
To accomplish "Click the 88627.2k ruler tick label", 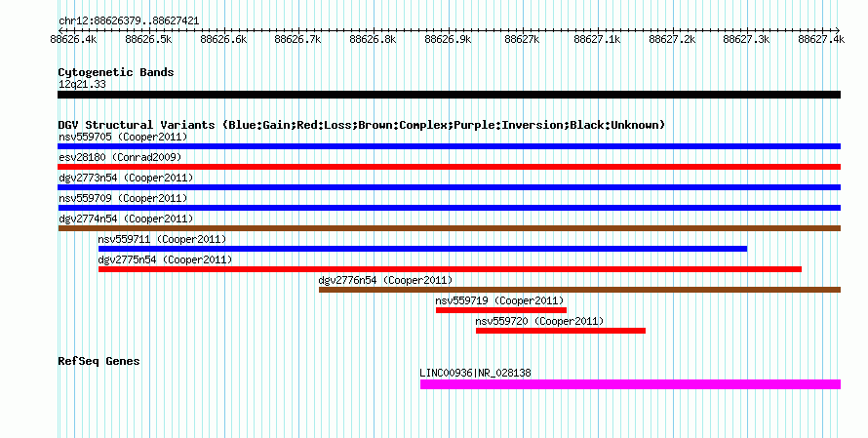I will [672, 40].
